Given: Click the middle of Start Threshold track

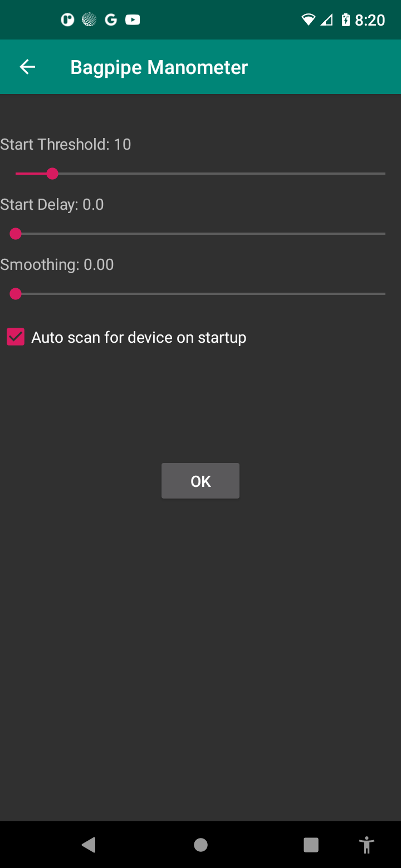Looking at the screenshot, I should 200,174.
